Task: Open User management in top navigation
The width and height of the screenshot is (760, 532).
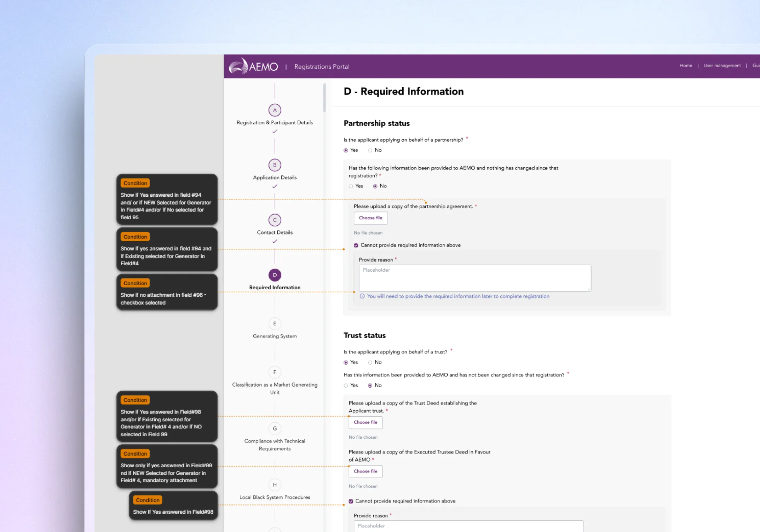Action: coord(722,66)
